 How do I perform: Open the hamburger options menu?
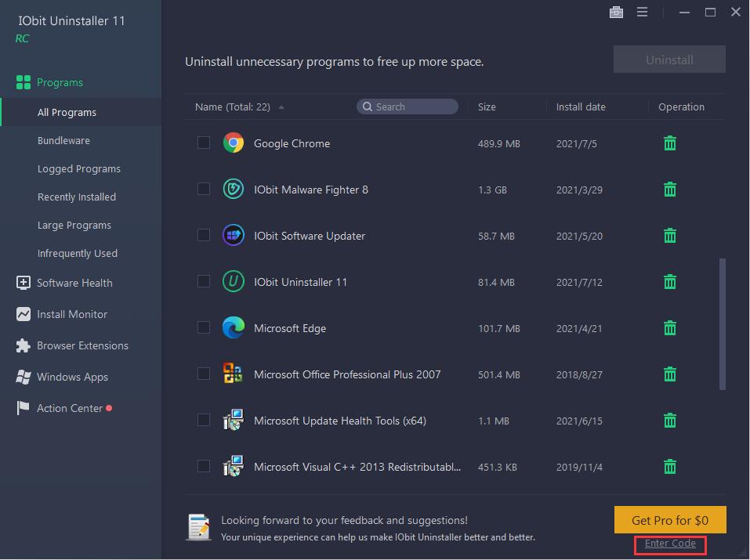[642, 12]
